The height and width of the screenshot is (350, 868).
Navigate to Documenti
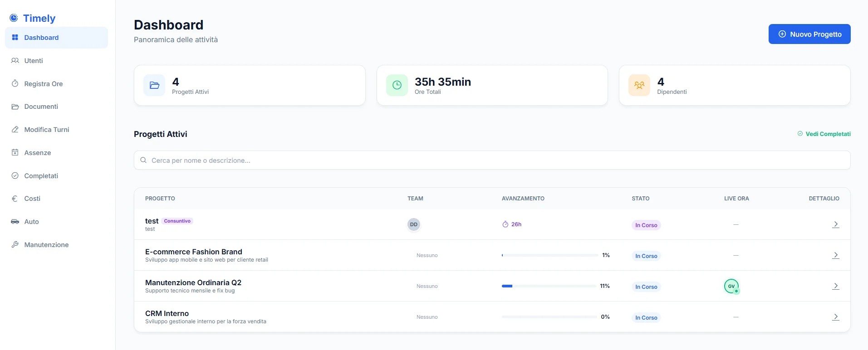click(56, 107)
